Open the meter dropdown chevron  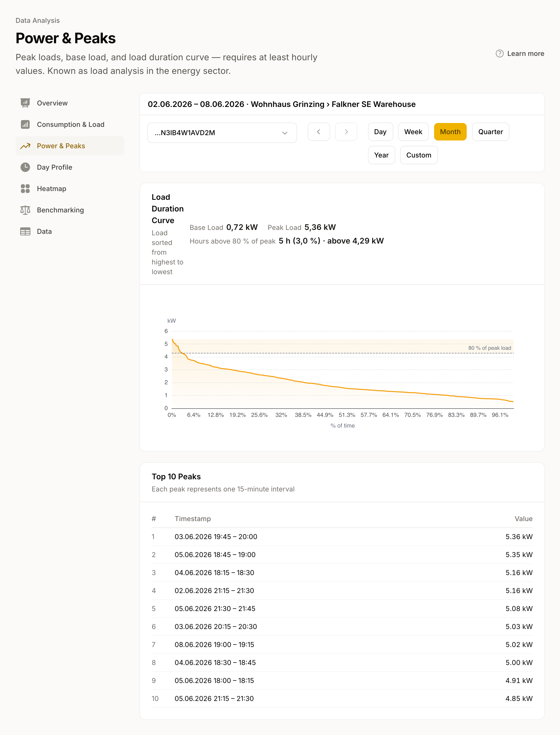285,133
